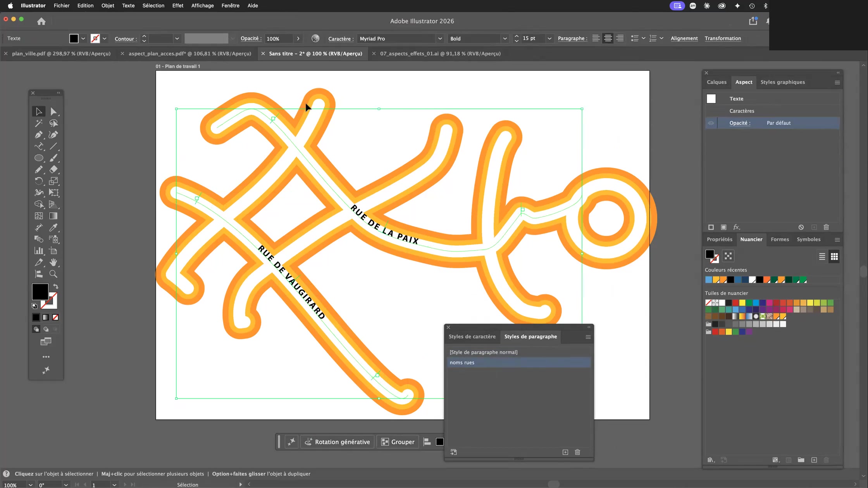Click white swatch in Aspect panel Texte row
The image size is (868, 488).
[711, 99]
